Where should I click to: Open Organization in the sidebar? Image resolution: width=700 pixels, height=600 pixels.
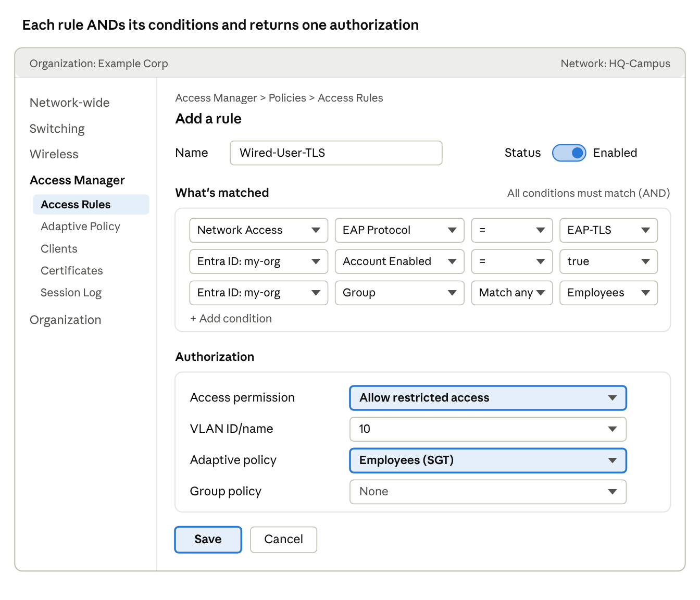click(x=66, y=320)
